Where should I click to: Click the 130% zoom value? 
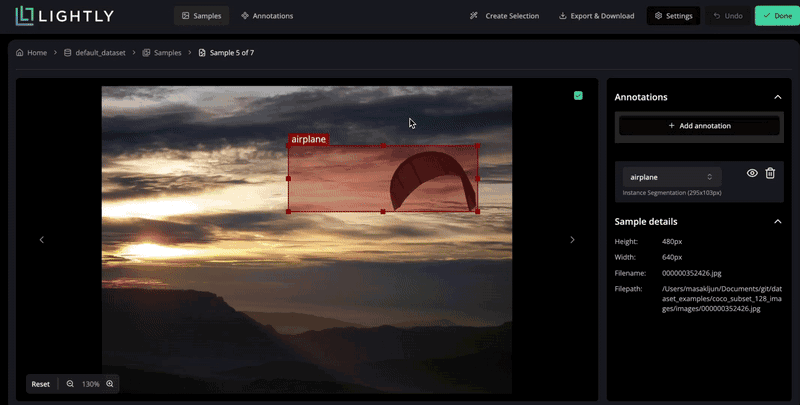pyautogui.click(x=90, y=384)
